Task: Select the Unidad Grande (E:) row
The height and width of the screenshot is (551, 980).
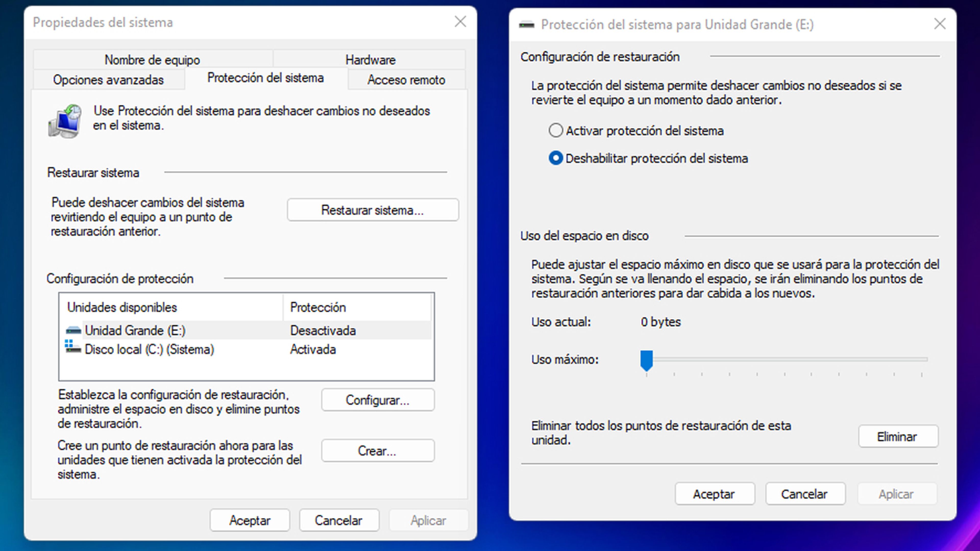Action: 248,330
